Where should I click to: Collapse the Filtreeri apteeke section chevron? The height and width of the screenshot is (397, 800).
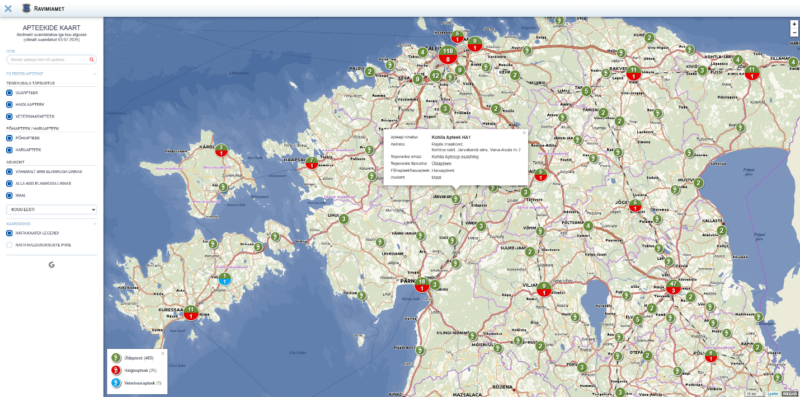(95, 73)
